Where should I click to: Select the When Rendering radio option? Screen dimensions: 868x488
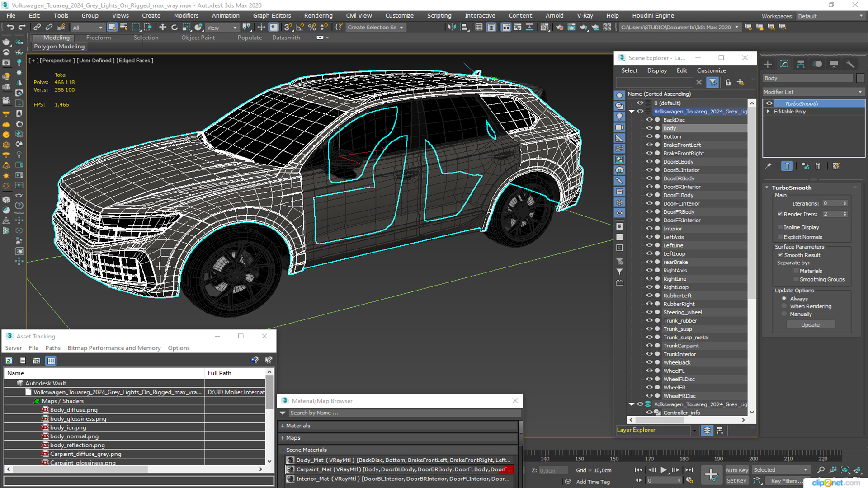pyautogui.click(x=784, y=306)
